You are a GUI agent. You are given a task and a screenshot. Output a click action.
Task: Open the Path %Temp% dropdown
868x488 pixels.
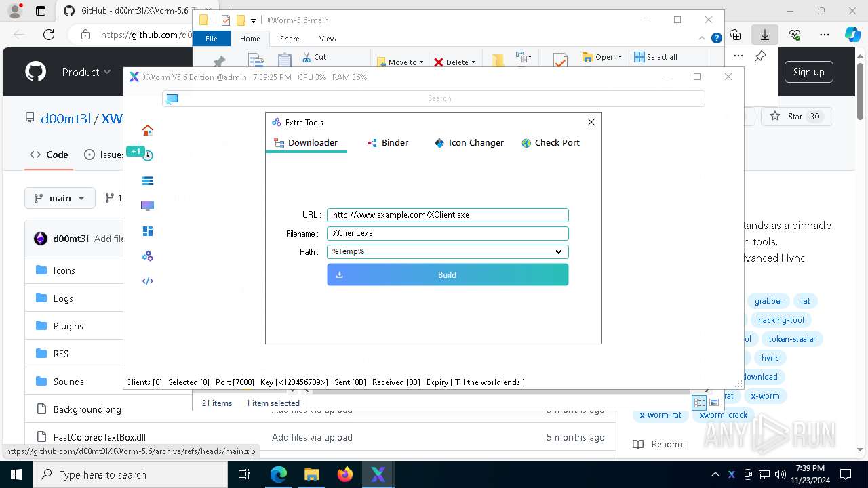[x=448, y=251]
